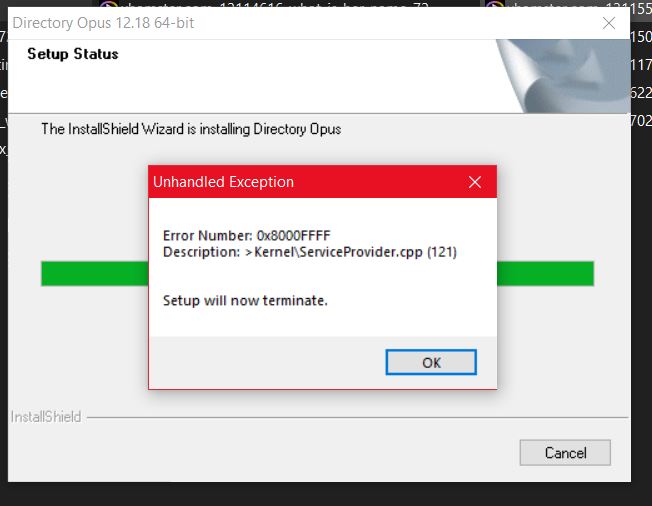Cancel the Directory Opus installation

(x=565, y=452)
